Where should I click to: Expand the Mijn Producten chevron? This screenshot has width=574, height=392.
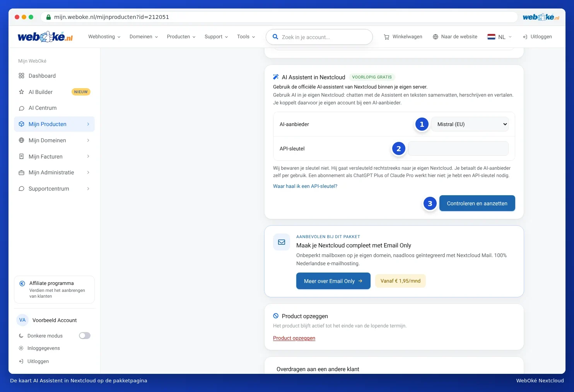point(88,124)
